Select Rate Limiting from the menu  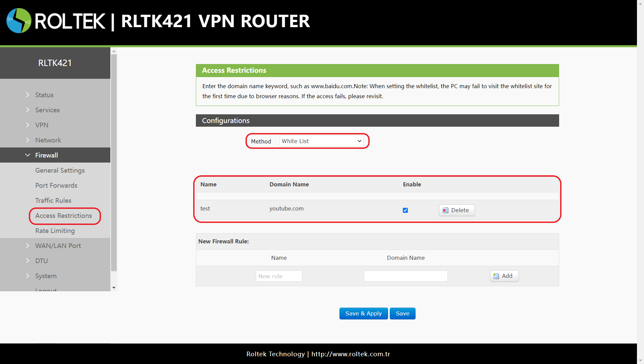(55, 231)
